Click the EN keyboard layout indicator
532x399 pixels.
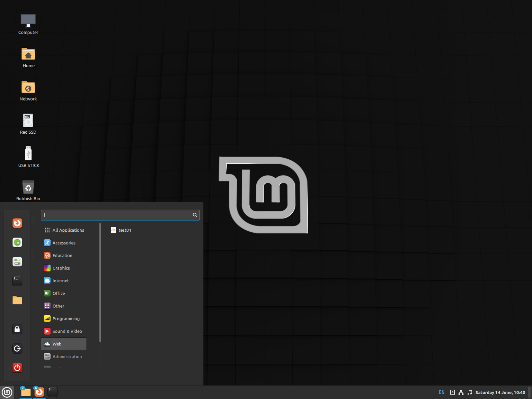click(441, 392)
